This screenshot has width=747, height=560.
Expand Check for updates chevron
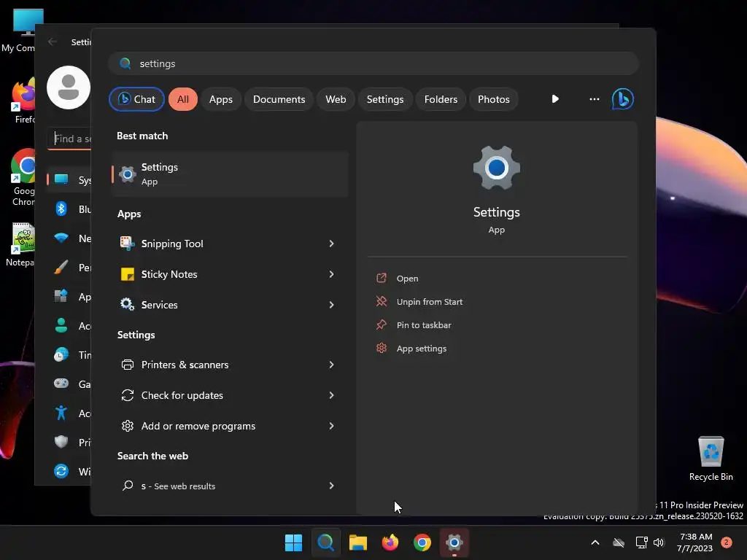point(331,395)
